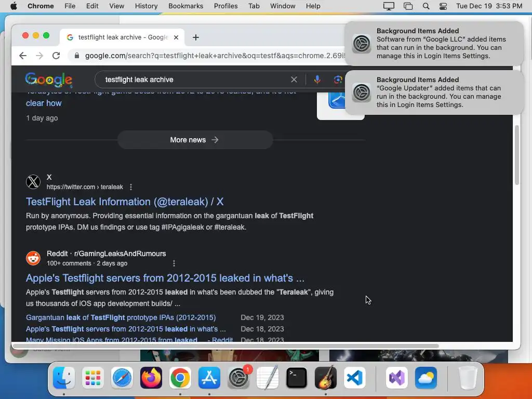Open Launchpad from the Dock
The image size is (532, 399).
coord(93,378)
